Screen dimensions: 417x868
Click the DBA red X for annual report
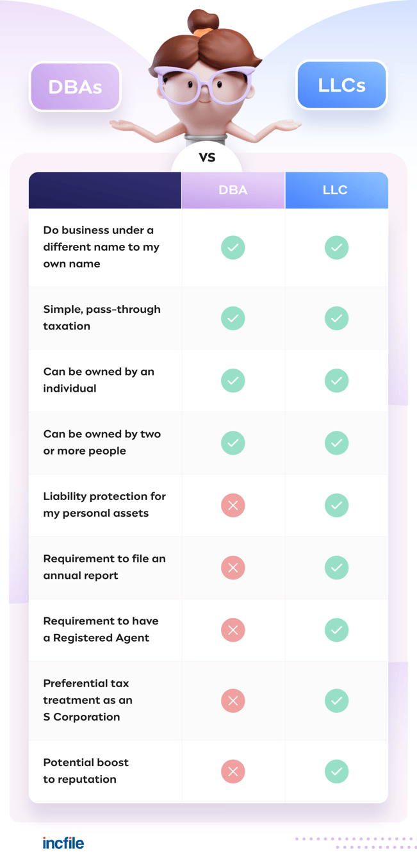point(233,567)
